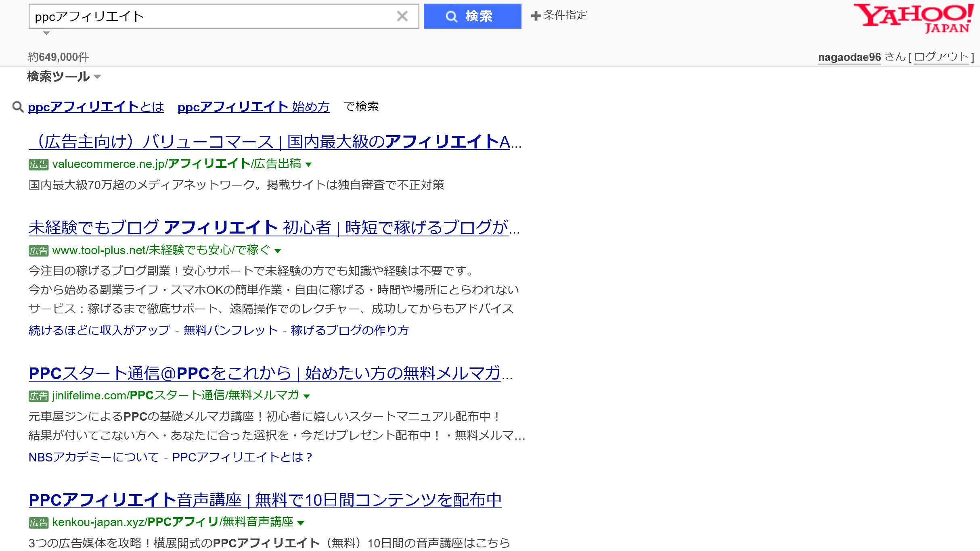The image size is (980, 551).
Task: Expand the small arrow under the search box
Action: (46, 33)
